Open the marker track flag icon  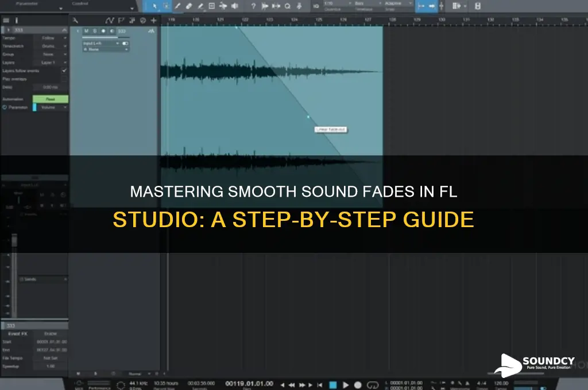click(x=121, y=20)
